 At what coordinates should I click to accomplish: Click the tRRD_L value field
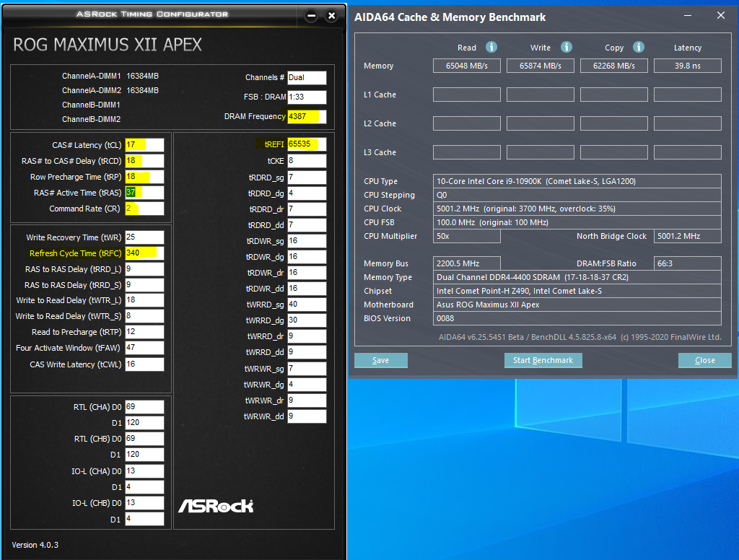(144, 269)
